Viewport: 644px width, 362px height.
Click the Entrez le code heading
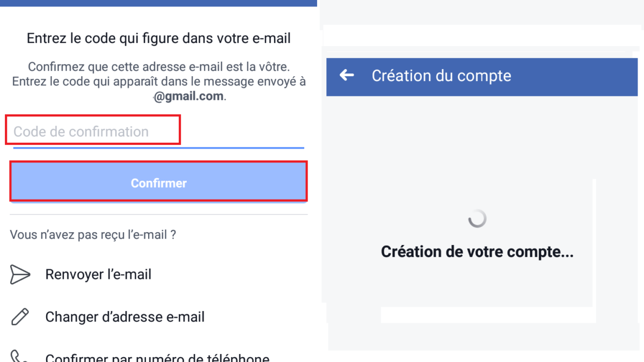[158, 39]
